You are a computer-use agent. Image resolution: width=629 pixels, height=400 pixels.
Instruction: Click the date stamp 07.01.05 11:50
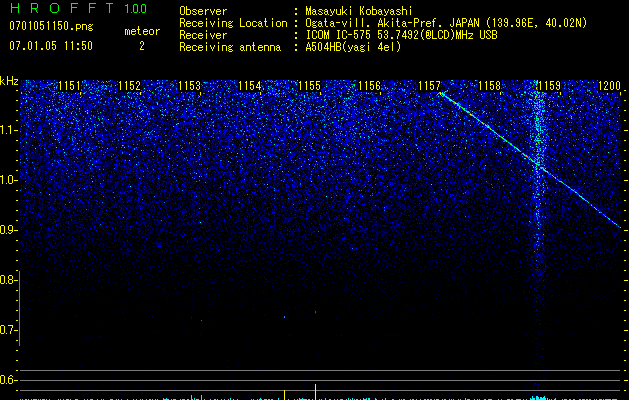tap(51, 46)
